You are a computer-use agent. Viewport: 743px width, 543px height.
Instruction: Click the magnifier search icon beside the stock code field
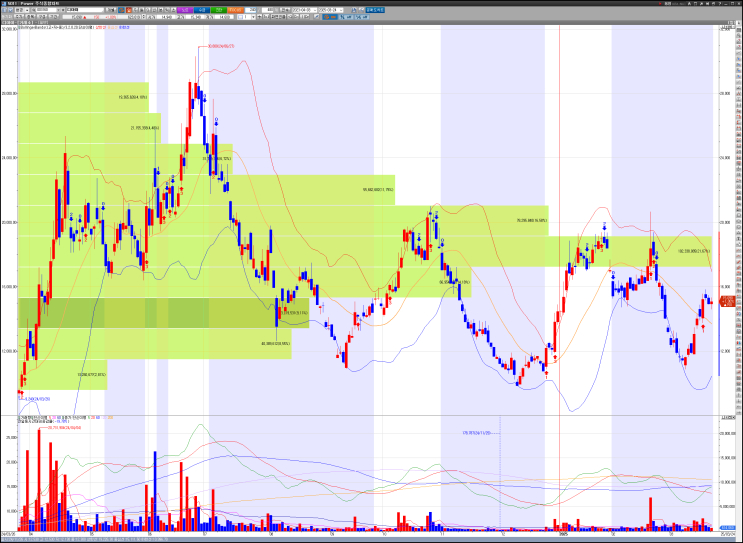(33, 10)
